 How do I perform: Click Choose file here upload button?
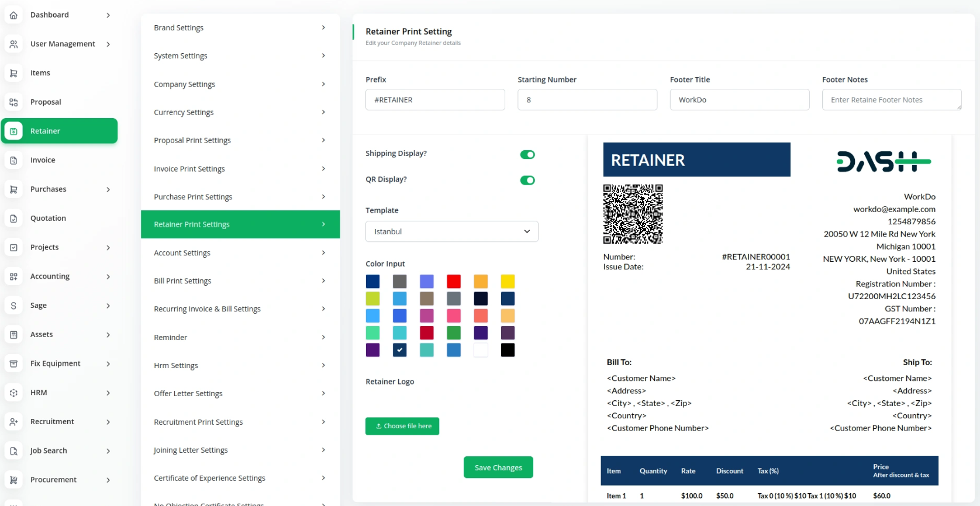402,426
